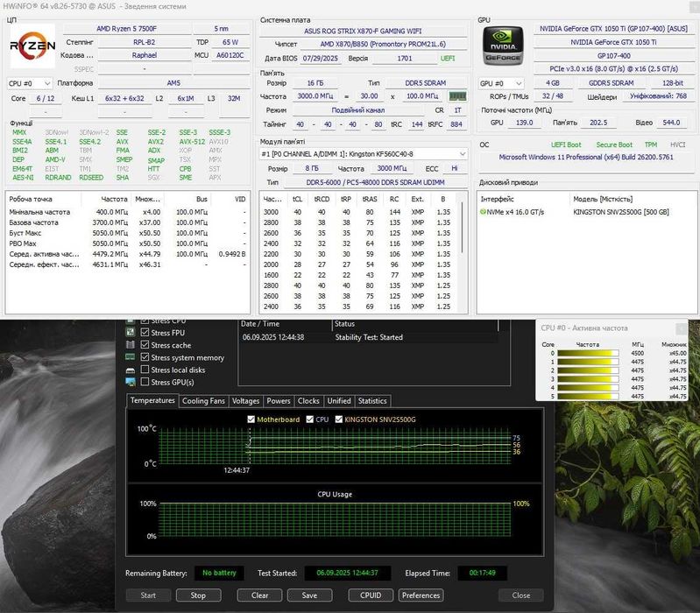The width and height of the screenshot is (700, 613).
Task: Uncheck CPU in the temperature graph legend
Action: (x=310, y=419)
